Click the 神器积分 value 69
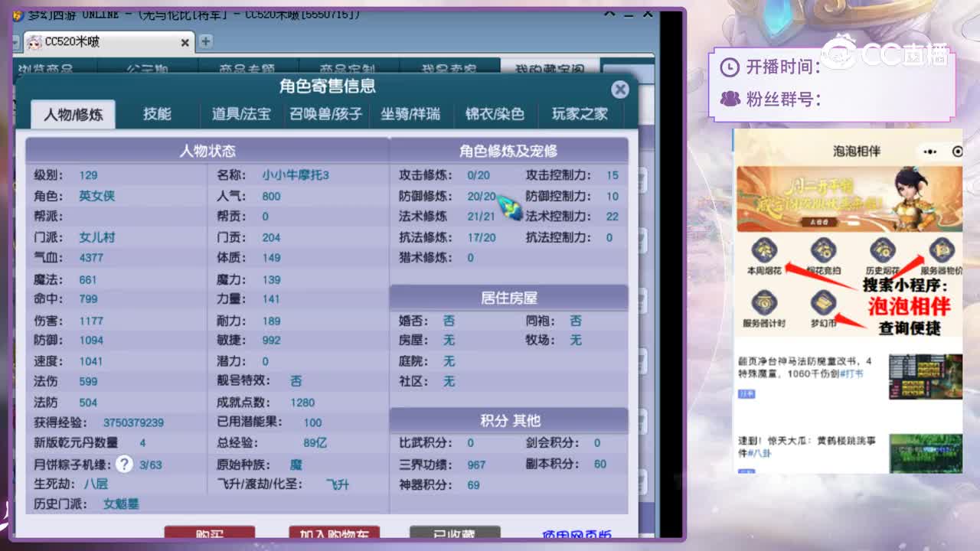This screenshot has width=980, height=551. point(473,484)
